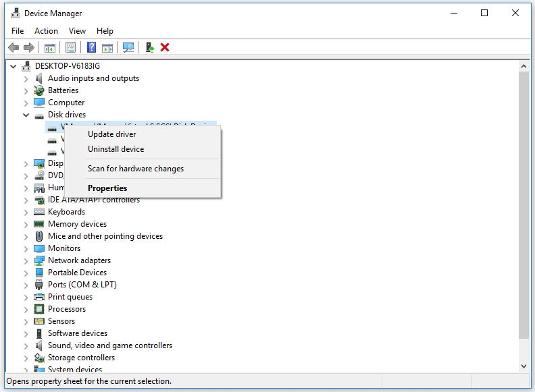The width and height of the screenshot is (535, 392).
Task: Click Scan for hardware changes monitor icon
Action: [128, 47]
